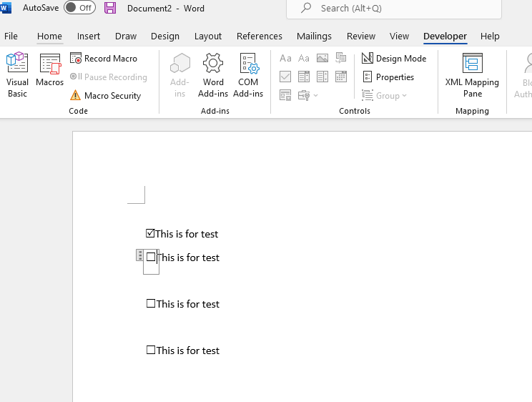The image size is (532, 402).
Task: Click the third "This is for test" text
Action: tap(188, 304)
